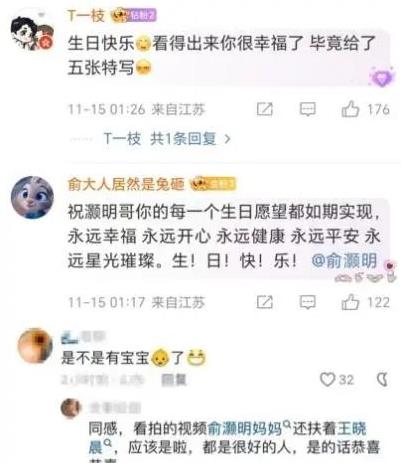Tap the 回复 button under baby comment

(x=174, y=380)
